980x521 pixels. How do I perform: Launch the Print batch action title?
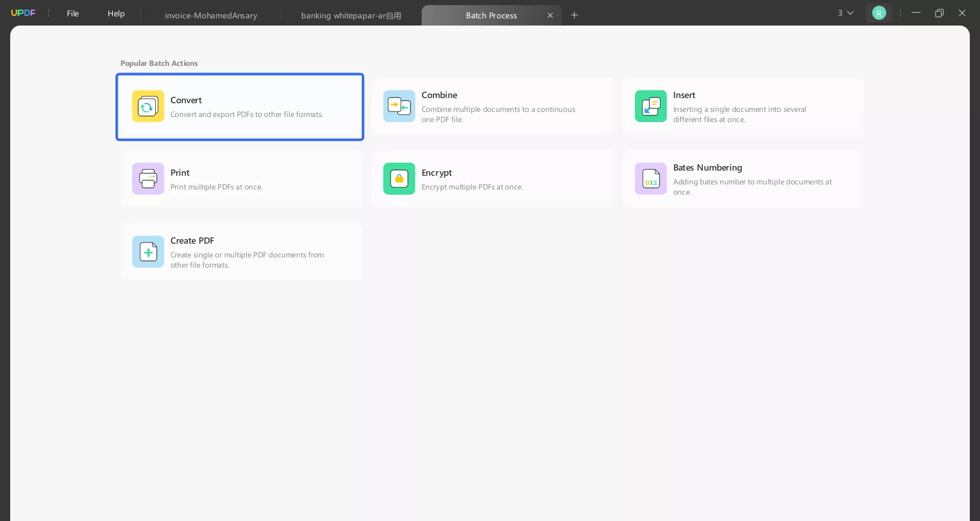(180, 173)
